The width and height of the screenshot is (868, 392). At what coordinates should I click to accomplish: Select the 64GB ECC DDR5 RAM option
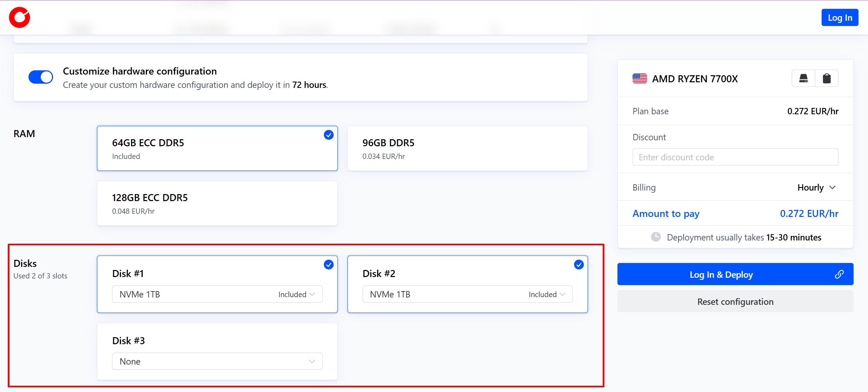[x=217, y=149]
